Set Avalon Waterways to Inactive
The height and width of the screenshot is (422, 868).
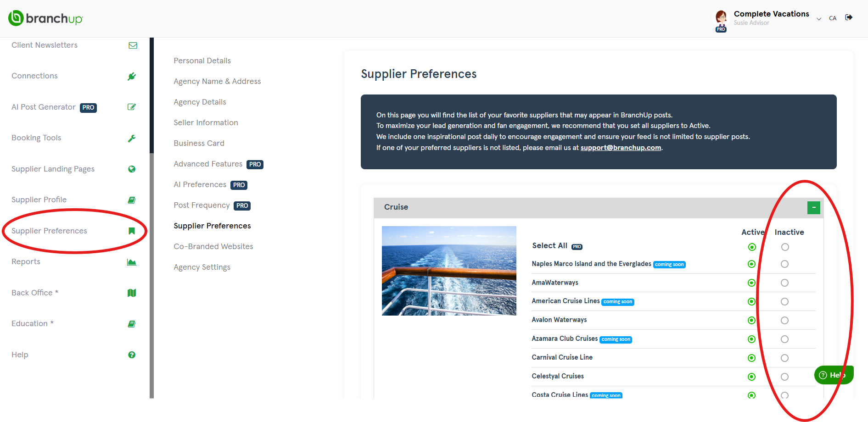(x=784, y=321)
